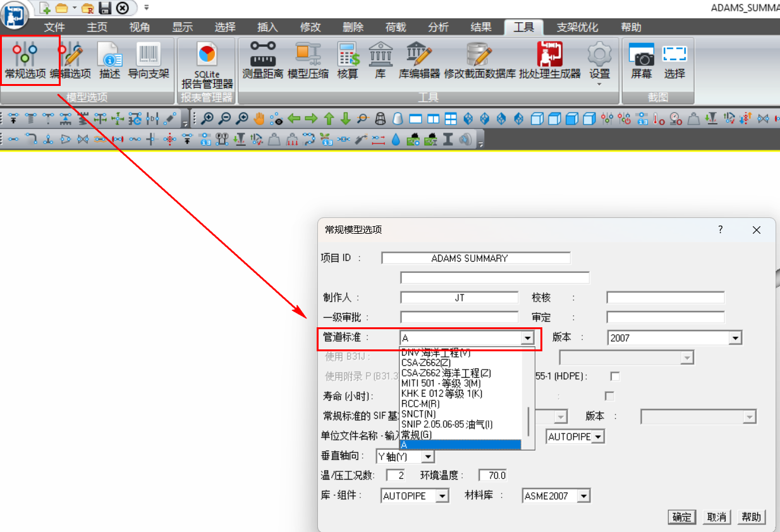Open 常规选项 general model options
Screen dimensions: 780x532
click(x=25, y=61)
